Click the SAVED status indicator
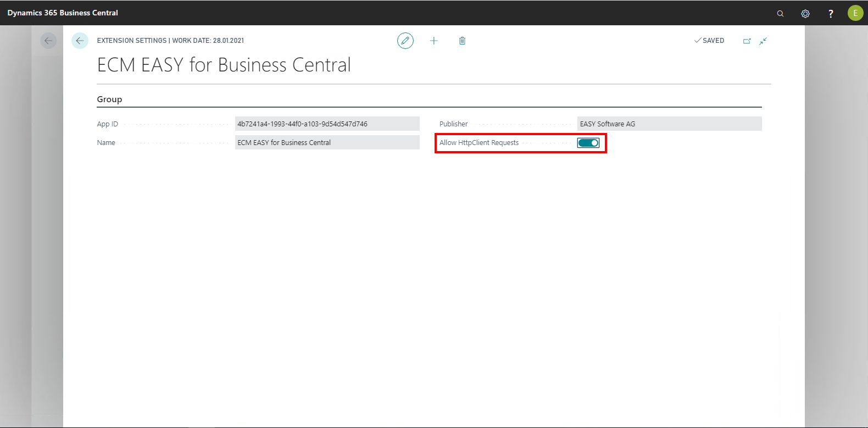This screenshot has width=868, height=428. [x=709, y=41]
